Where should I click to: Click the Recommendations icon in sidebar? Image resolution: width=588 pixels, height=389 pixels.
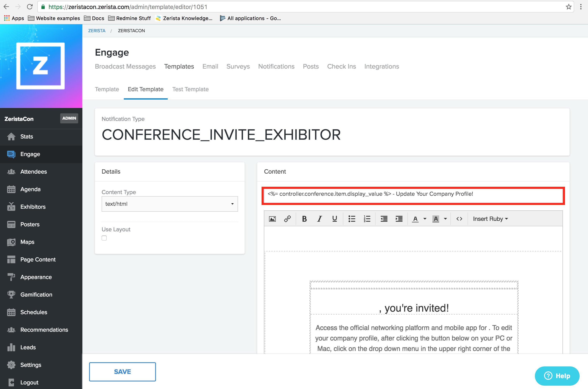(11, 330)
